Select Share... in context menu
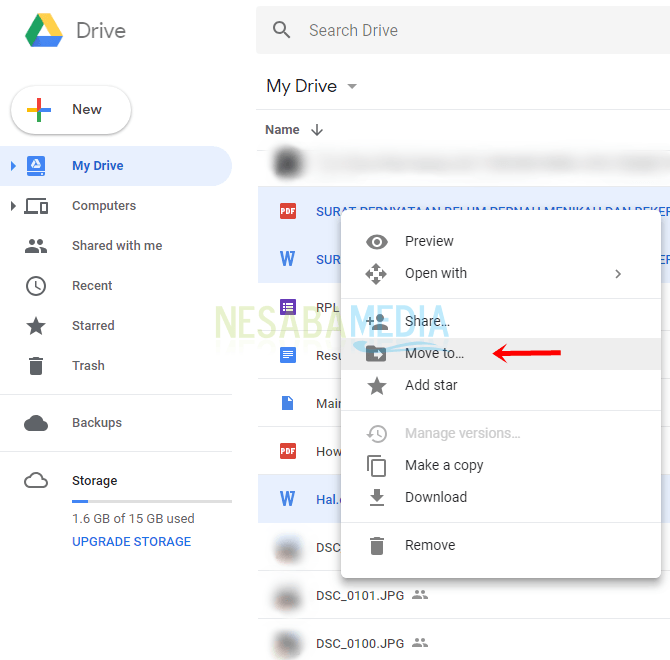Screen dimensions: 670x660 point(501,321)
